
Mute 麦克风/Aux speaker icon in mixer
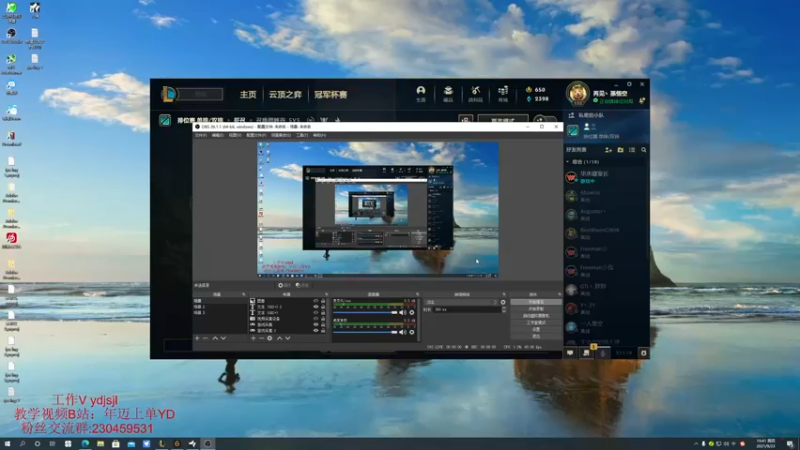[403, 312]
